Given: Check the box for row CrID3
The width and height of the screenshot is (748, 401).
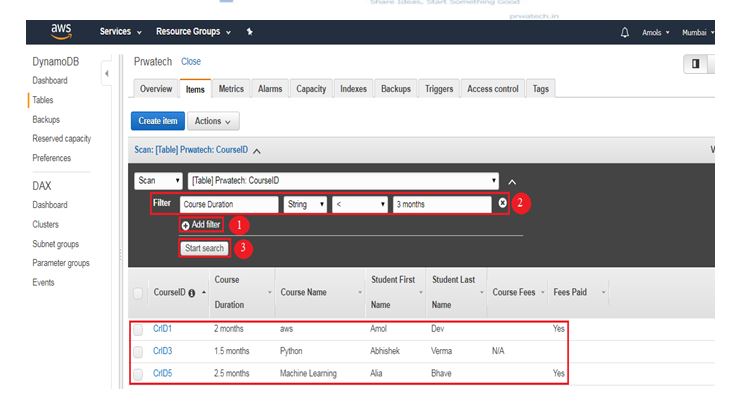Looking at the screenshot, I should (138, 352).
